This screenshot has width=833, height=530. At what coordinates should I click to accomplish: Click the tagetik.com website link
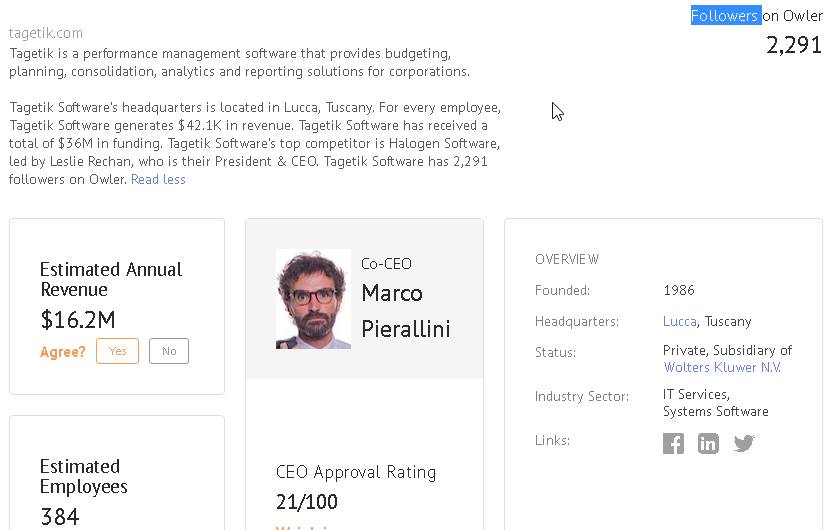(x=46, y=33)
